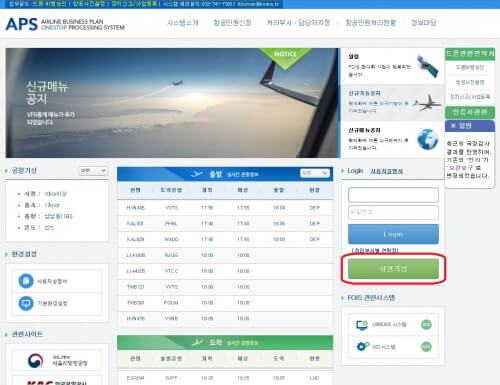This screenshot has height=385, width=500.
Task: Click the 신규메뉴공지 notice title
Action: click(x=364, y=130)
